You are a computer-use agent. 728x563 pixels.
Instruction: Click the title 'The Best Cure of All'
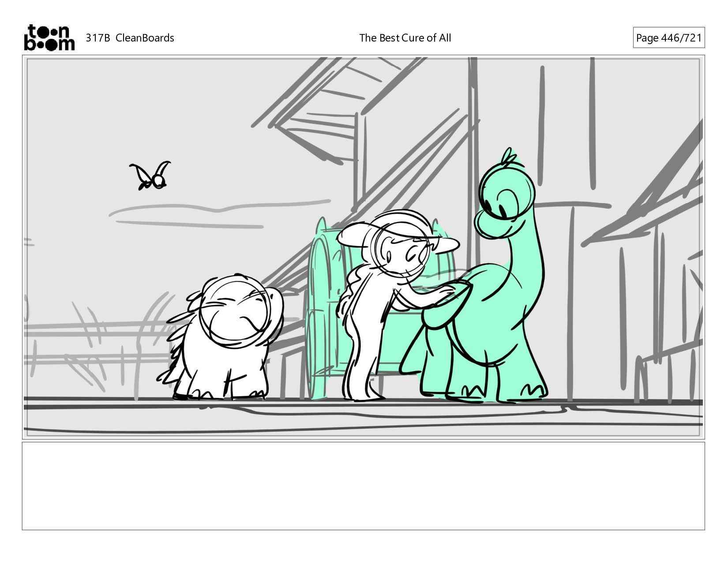tap(405, 38)
